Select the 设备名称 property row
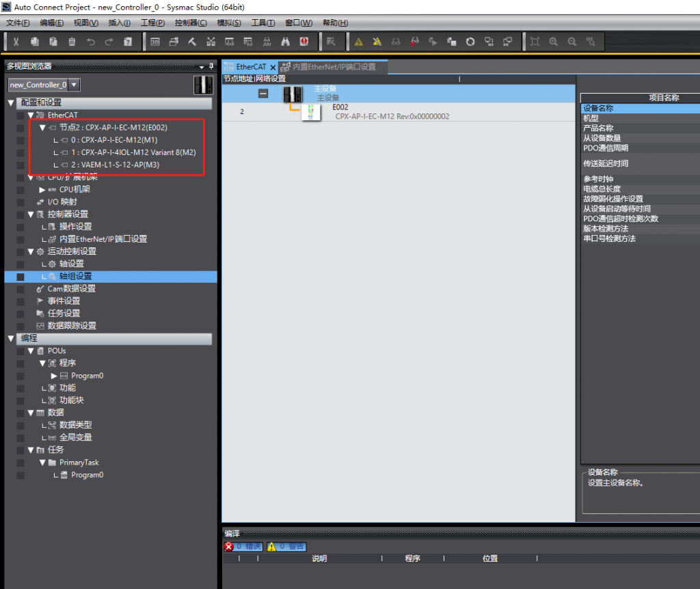The height and width of the screenshot is (589, 700). coord(640,109)
